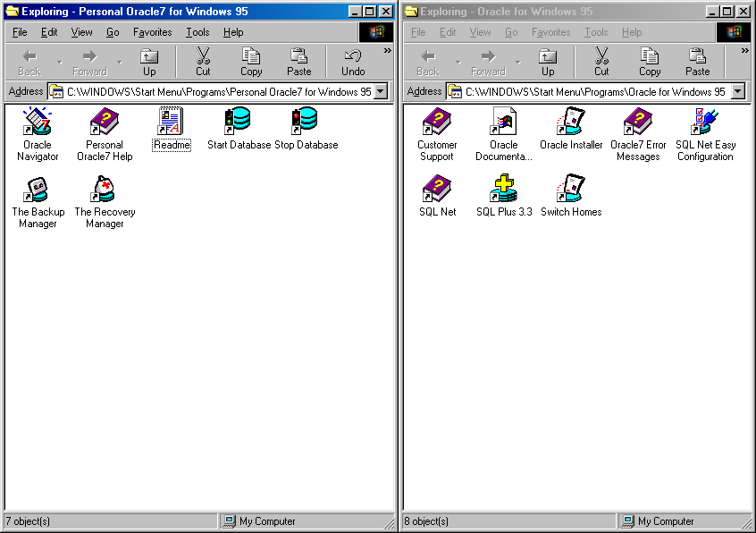Open Help menu in Personal Oracle7 window

[x=233, y=32]
